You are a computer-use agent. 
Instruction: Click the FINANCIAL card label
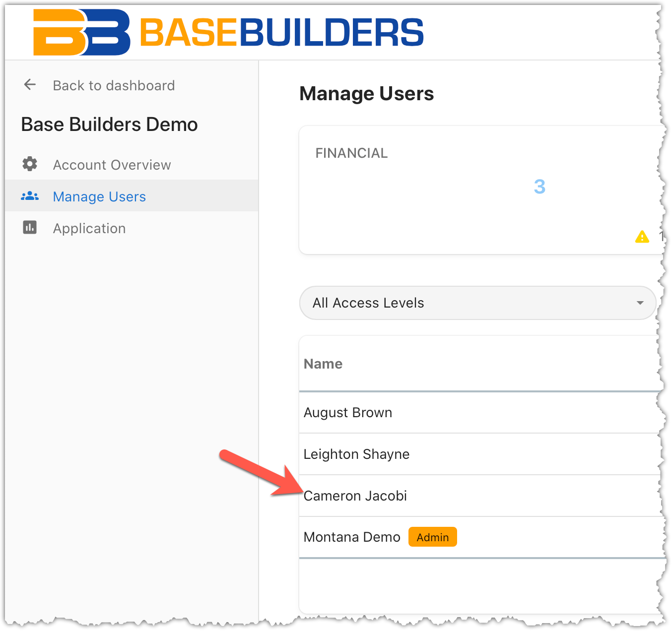[351, 153]
